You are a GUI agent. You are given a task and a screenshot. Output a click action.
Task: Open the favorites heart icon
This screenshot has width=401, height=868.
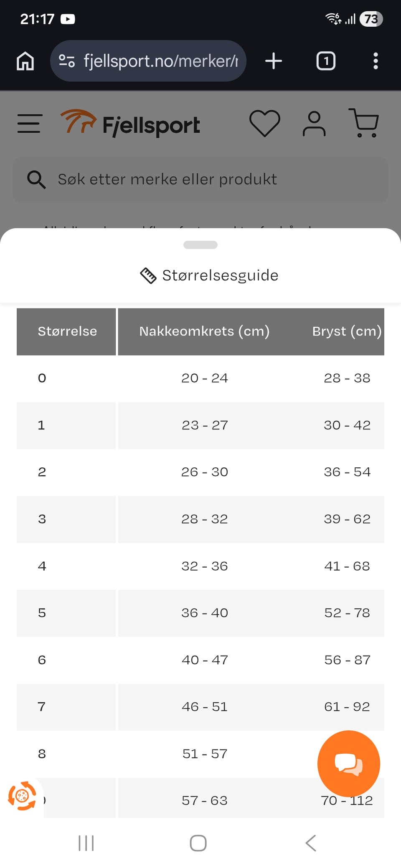[x=264, y=124]
